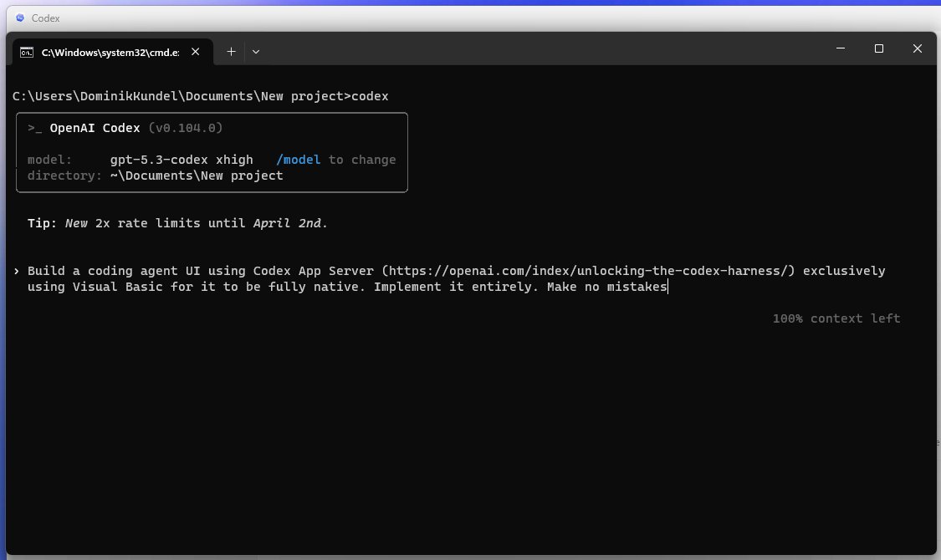Click the close X on the cmd.exe tab
Image resolution: width=941 pixels, height=560 pixels.
[195, 51]
